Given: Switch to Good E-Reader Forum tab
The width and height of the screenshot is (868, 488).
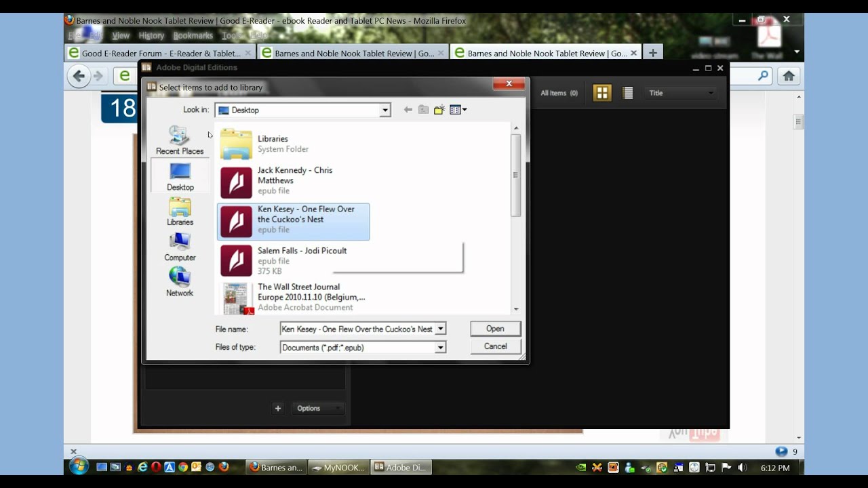Looking at the screenshot, I should [x=160, y=53].
